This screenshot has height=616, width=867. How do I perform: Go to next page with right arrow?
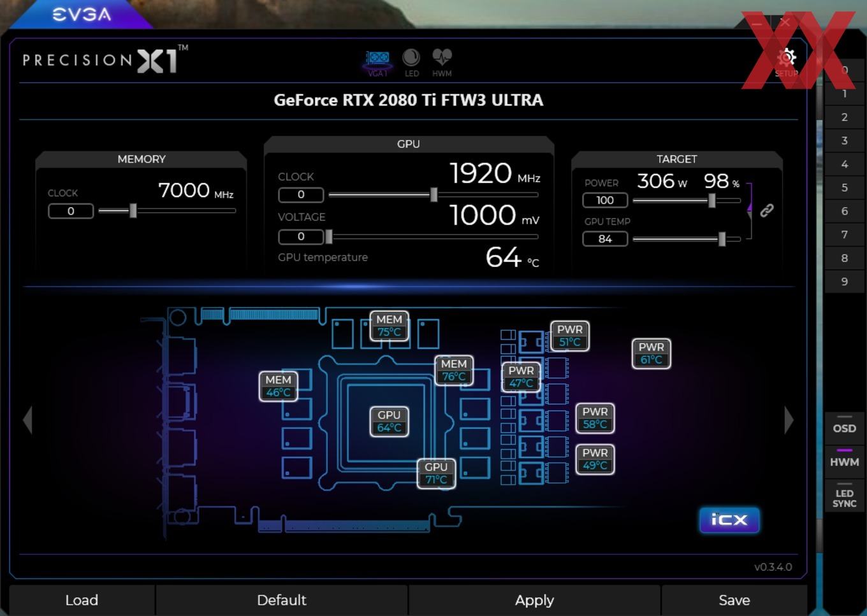[789, 420]
